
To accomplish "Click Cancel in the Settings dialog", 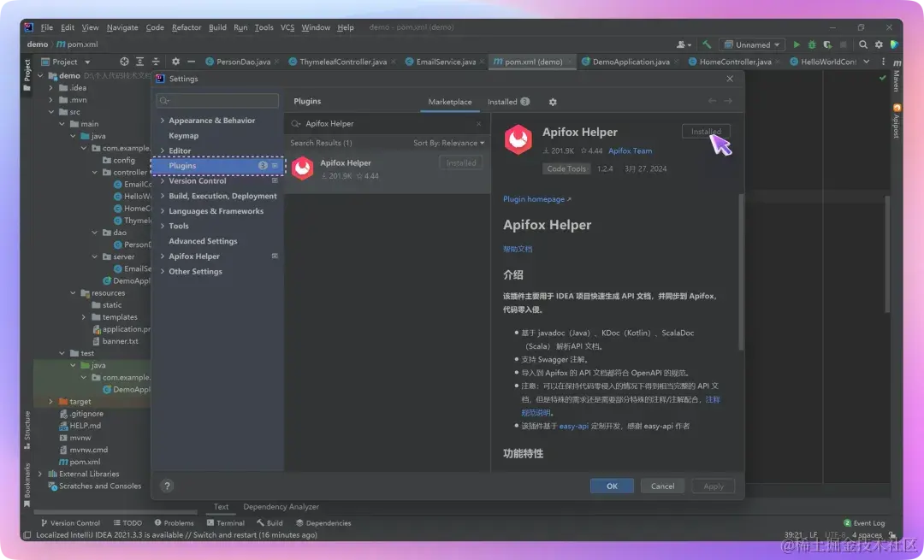I will coord(662,486).
